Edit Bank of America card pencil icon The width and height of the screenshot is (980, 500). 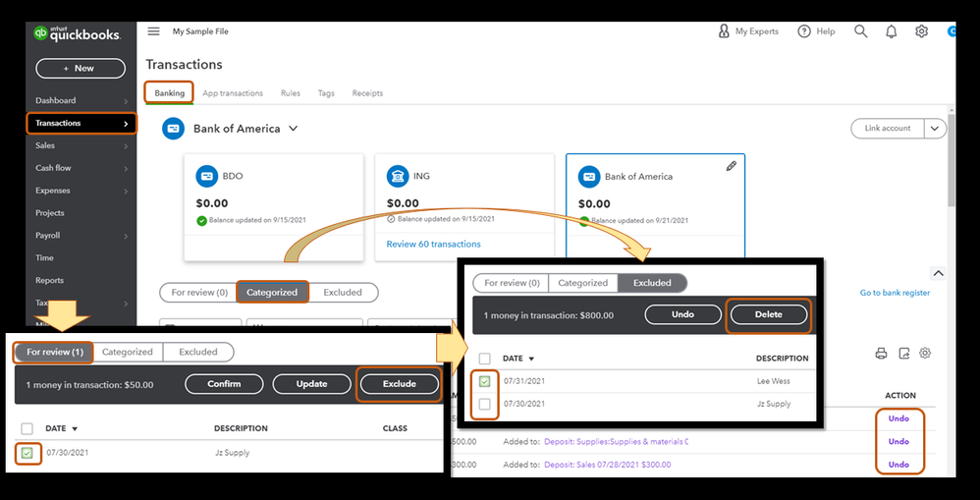point(732,166)
